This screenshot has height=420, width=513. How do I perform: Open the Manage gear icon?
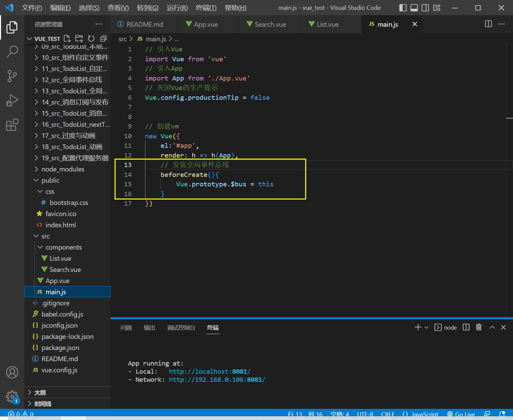[x=12, y=396]
